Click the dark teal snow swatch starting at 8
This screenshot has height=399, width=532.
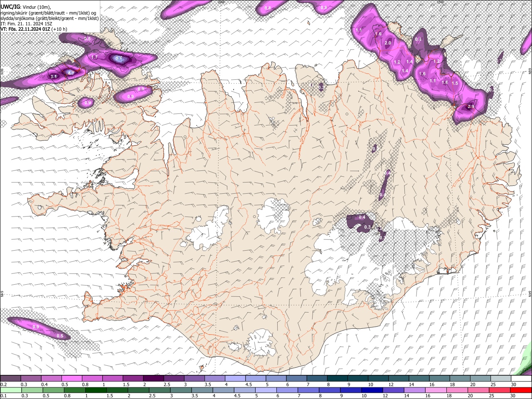pos(337,379)
